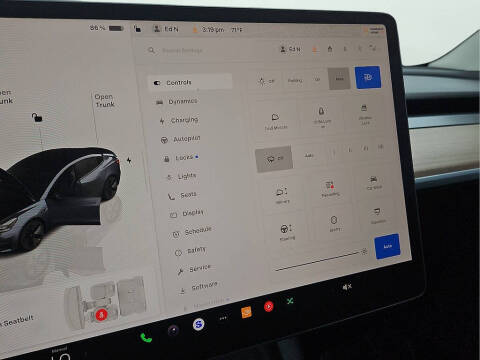
Task: Set headlights to On
Action: coord(317,80)
